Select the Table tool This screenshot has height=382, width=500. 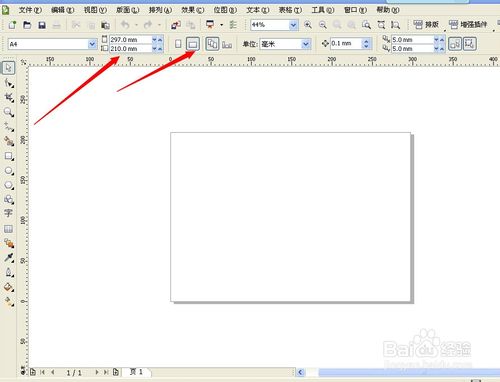(8, 229)
